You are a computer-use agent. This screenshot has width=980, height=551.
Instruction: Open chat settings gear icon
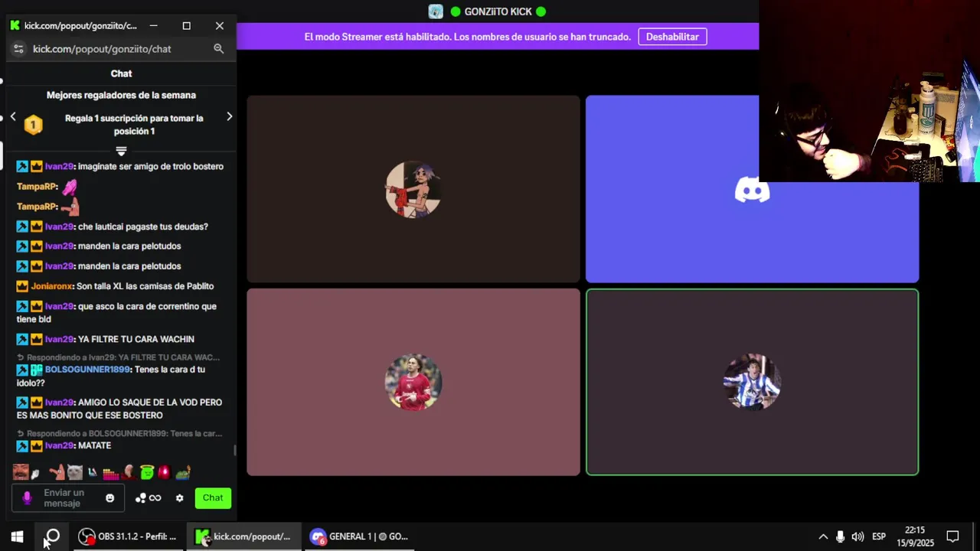179,498
